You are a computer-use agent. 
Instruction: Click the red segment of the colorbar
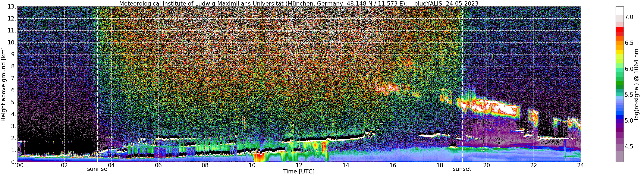(x=619, y=29)
